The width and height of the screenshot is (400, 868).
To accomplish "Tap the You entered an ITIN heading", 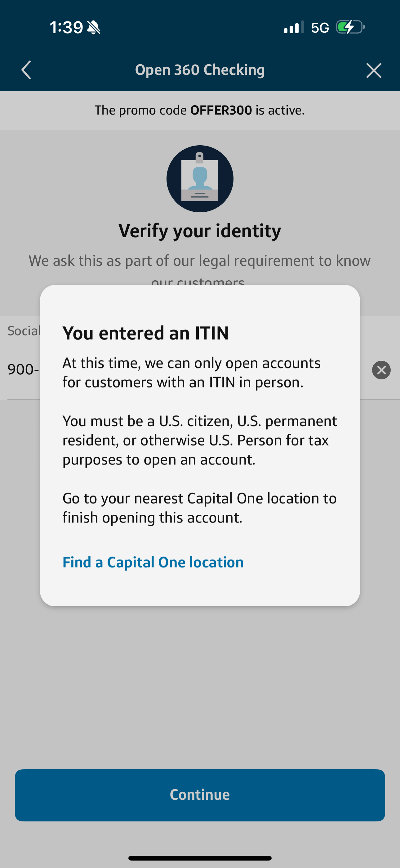I will coord(146,333).
